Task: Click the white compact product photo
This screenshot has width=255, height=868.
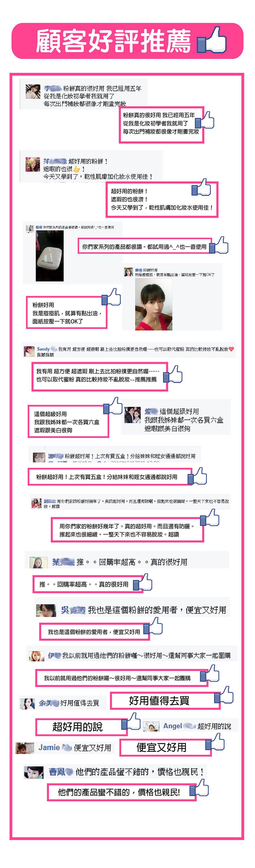Action: click(x=49, y=256)
